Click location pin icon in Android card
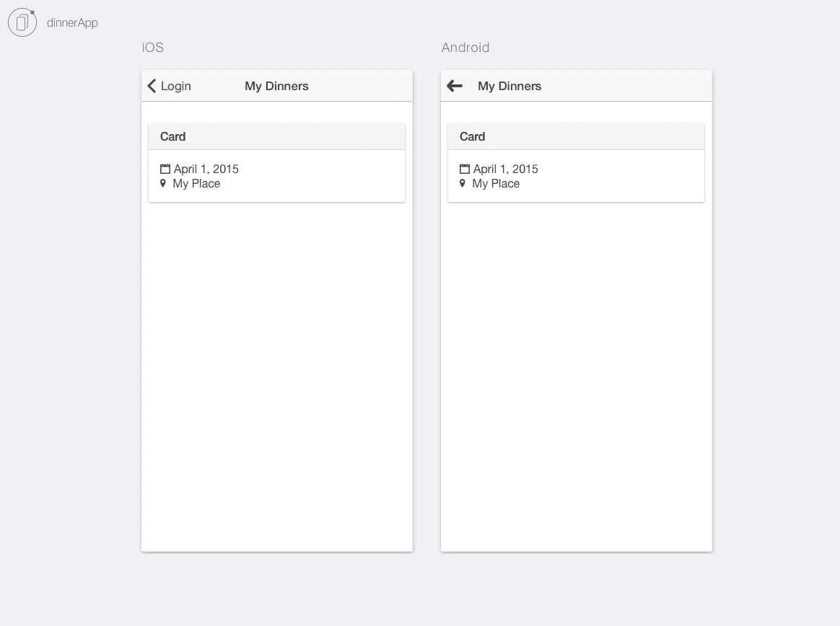This screenshot has width=840, height=626. pyautogui.click(x=463, y=183)
